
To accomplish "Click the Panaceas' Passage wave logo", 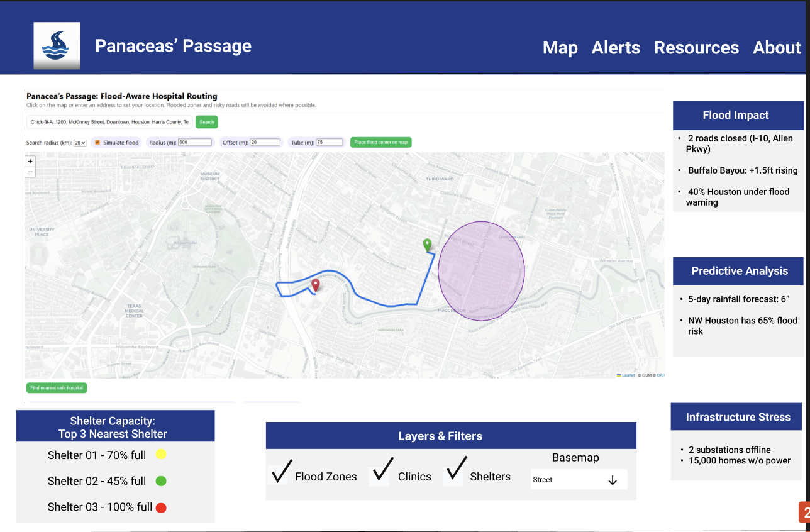I will pos(57,46).
